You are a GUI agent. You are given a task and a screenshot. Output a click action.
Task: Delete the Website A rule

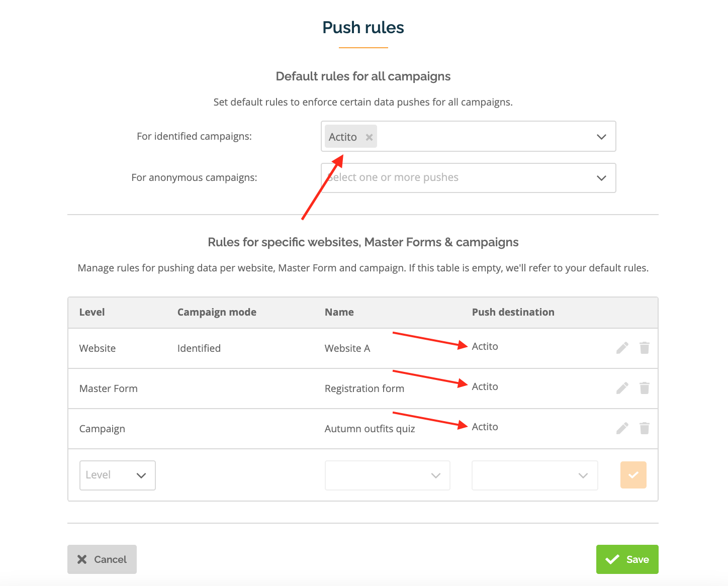[645, 348]
